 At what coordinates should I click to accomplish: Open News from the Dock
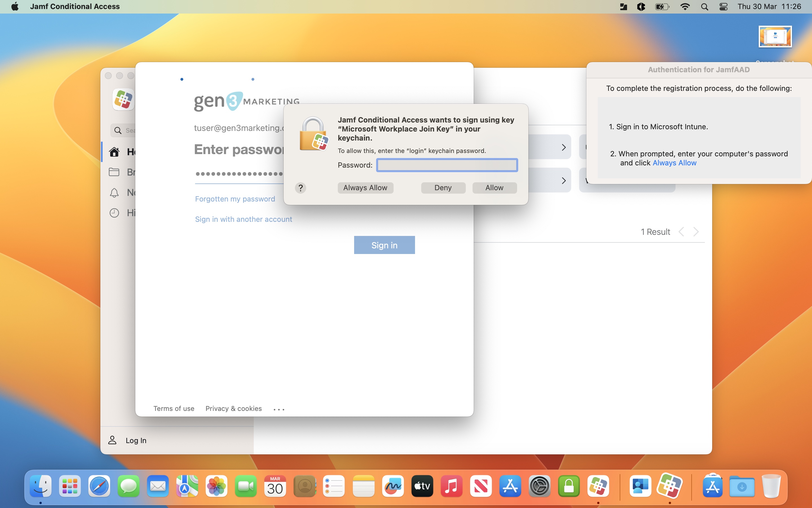(481, 486)
